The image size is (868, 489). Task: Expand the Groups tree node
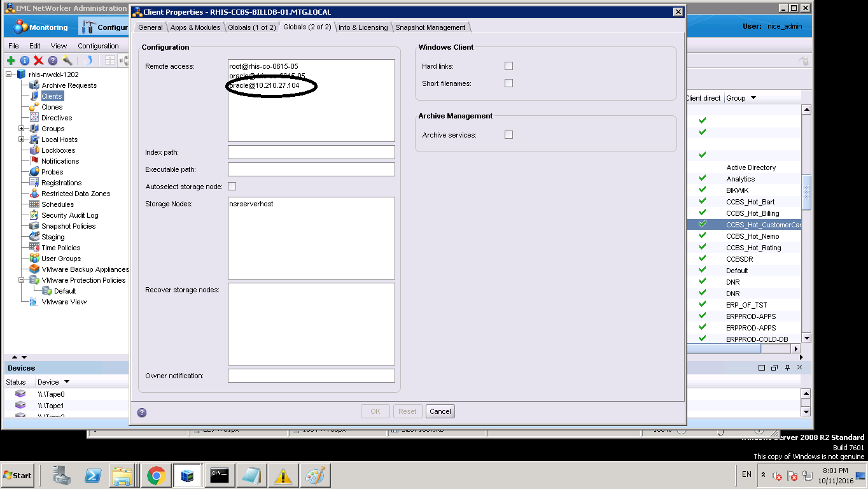point(22,129)
